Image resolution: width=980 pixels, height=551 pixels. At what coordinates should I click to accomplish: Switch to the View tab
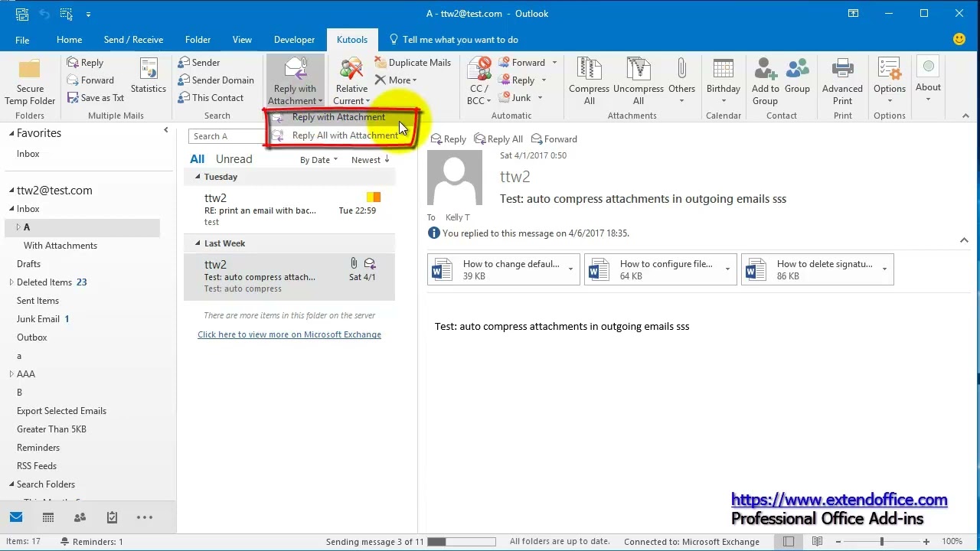[242, 40]
